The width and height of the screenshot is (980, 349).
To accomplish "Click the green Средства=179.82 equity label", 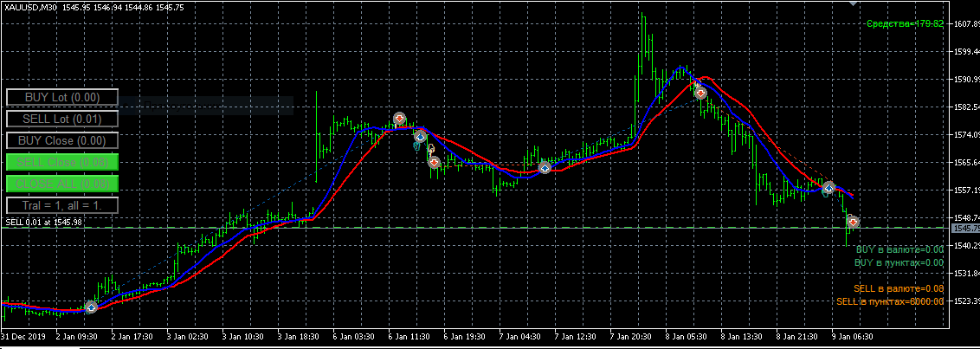I will click(x=905, y=23).
